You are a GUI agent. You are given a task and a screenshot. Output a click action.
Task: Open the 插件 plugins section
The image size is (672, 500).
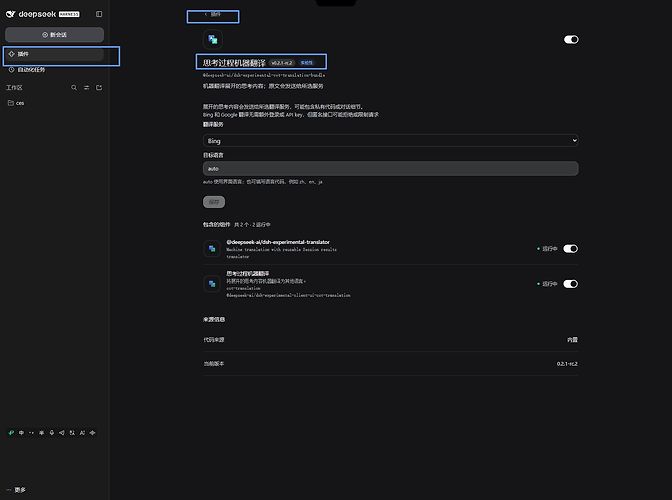[54, 54]
